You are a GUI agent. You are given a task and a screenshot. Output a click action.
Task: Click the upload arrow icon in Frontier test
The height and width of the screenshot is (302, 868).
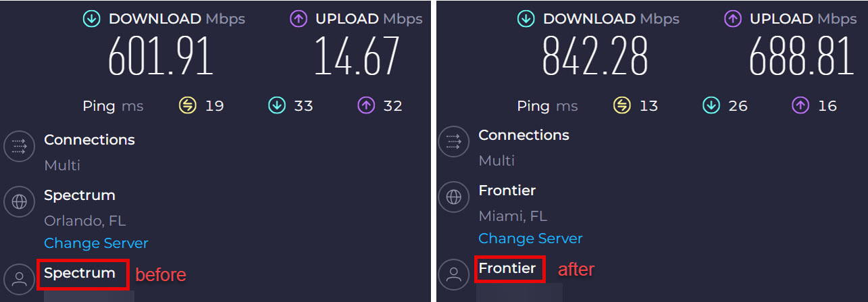point(732,19)
